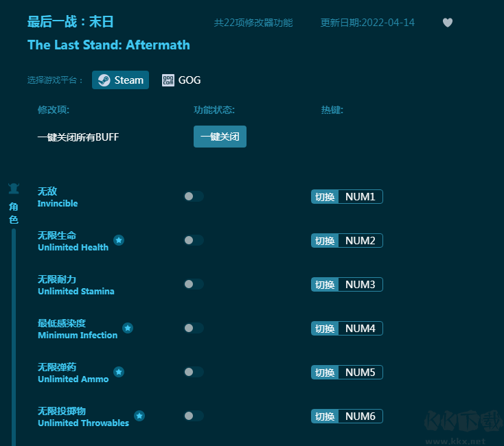Click the 切换 button beside NUM5
The height and width of the screenshot is (446, 504).
325,373
